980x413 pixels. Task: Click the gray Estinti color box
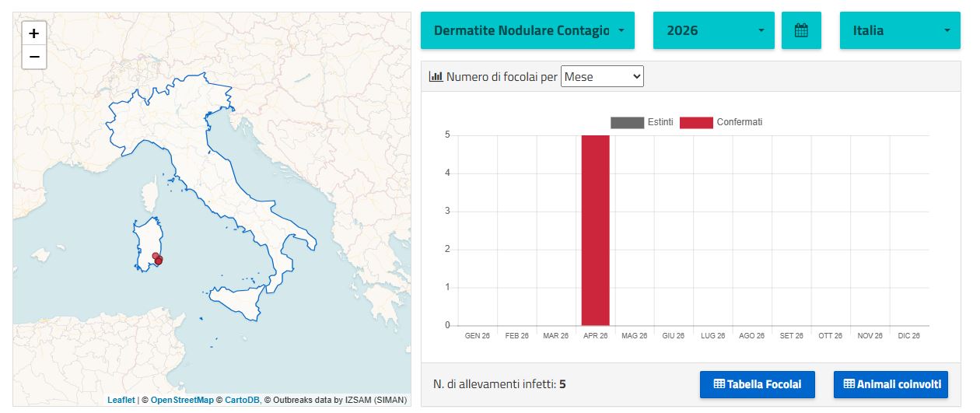click(627, 122)
